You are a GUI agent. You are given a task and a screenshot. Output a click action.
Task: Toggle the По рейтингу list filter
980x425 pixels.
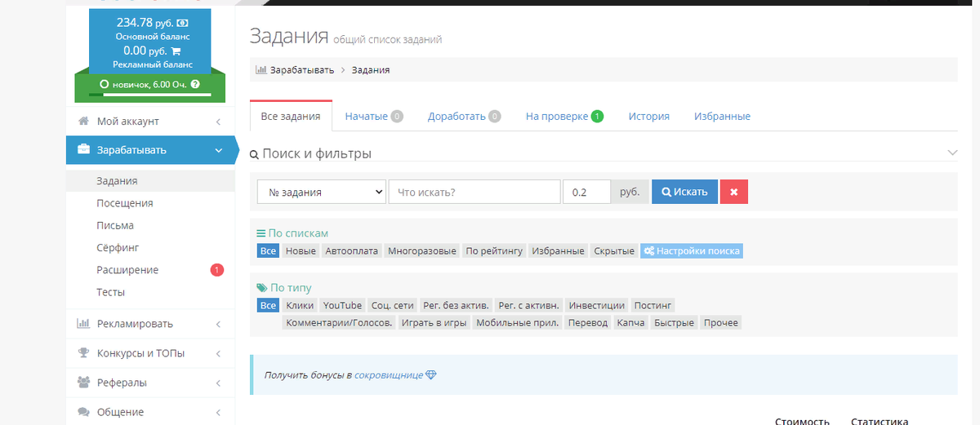[494, 251]
